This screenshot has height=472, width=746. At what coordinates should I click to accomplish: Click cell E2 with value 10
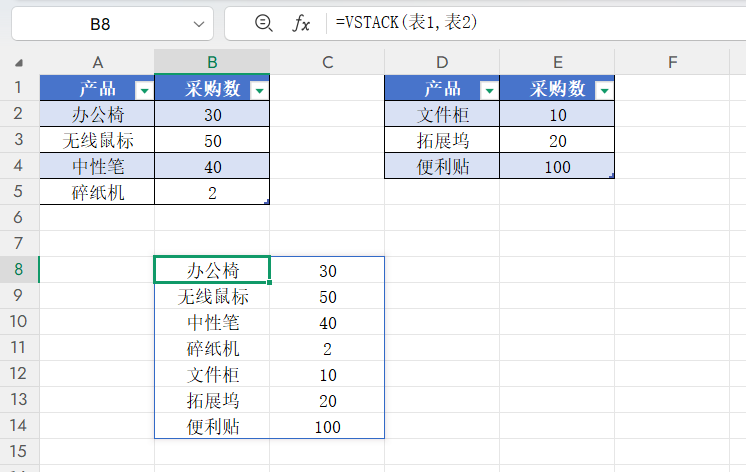pyautogui.click(x=557, y=114)
